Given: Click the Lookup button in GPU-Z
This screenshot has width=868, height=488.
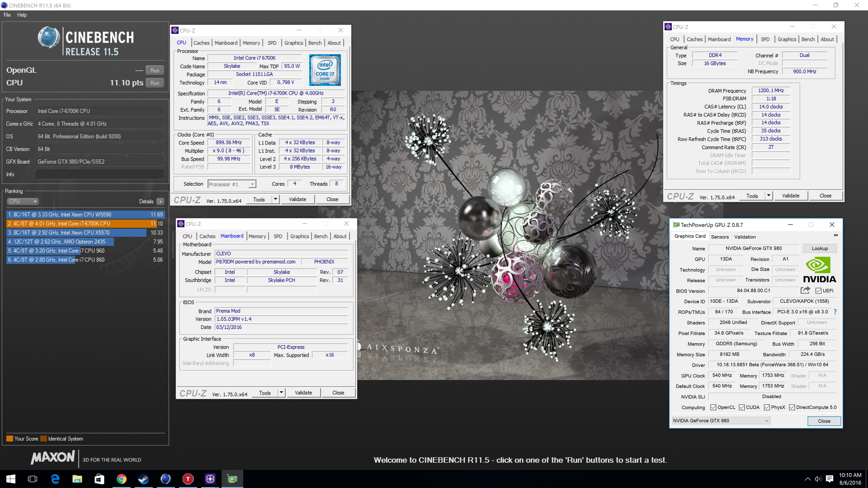Looking at the screenshot, I should [x=819, y=249].
